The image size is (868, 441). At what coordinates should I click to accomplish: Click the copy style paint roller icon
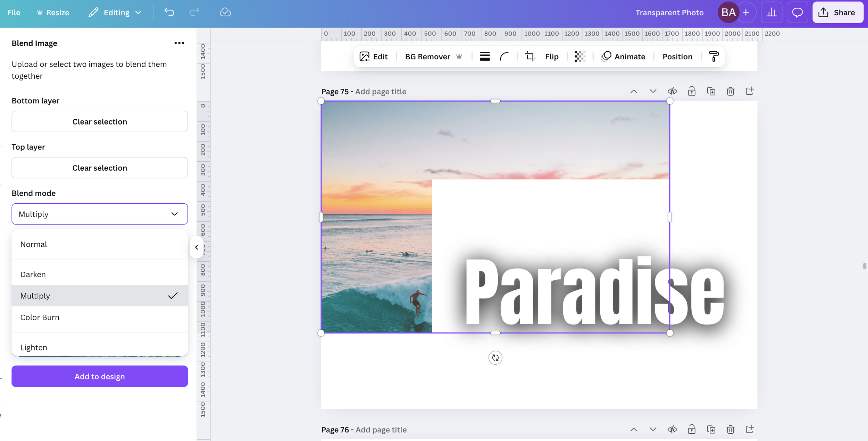coord(713,57)
